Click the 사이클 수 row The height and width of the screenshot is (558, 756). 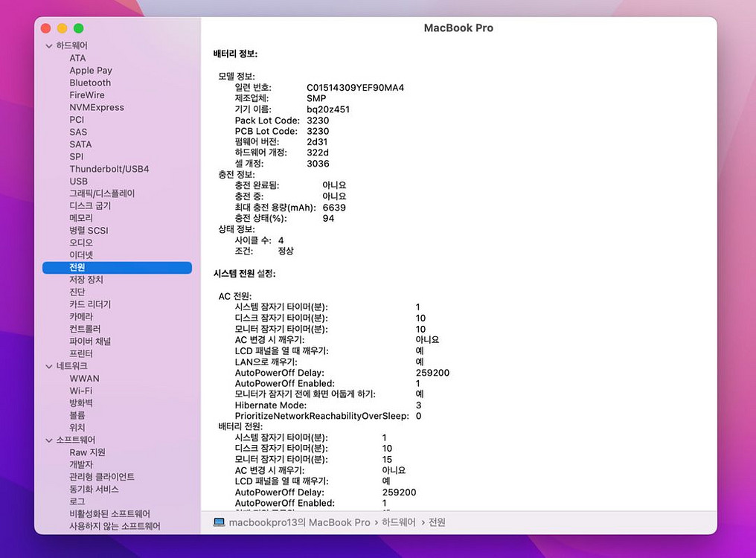(x=260, y=240)
